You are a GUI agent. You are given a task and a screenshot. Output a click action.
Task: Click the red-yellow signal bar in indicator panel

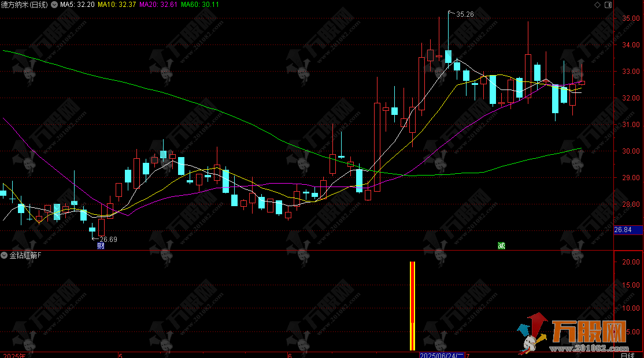[x=412, y=306]
